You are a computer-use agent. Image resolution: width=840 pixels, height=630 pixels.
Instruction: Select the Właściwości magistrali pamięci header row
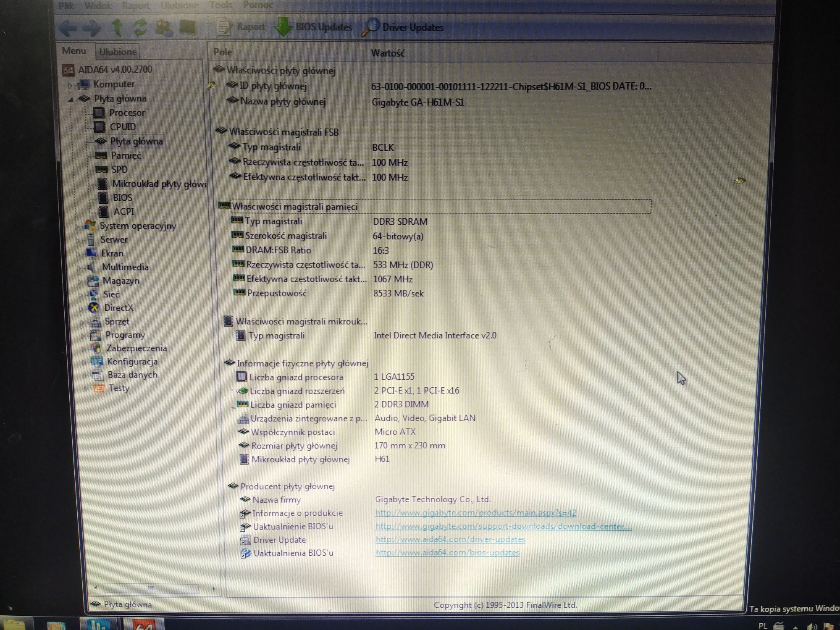[x=435, y=207]
